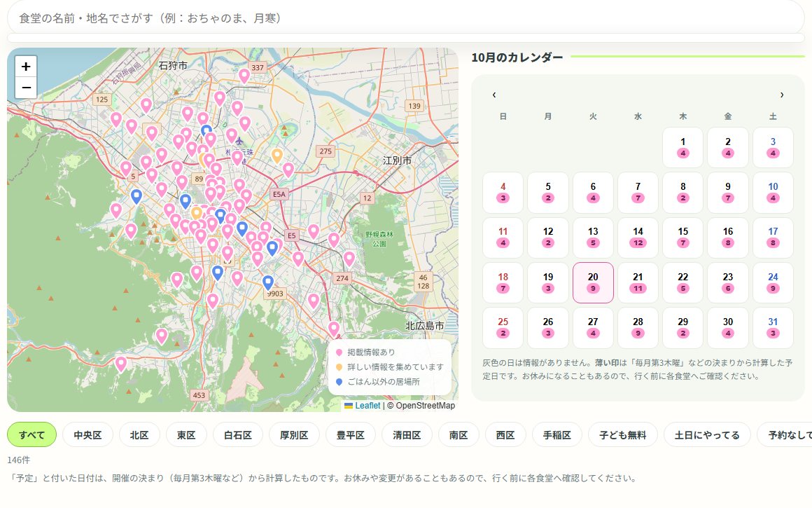The width and height of the screenshot is (812, 508).
Task: Filter by 中央区
Action: 87,435
